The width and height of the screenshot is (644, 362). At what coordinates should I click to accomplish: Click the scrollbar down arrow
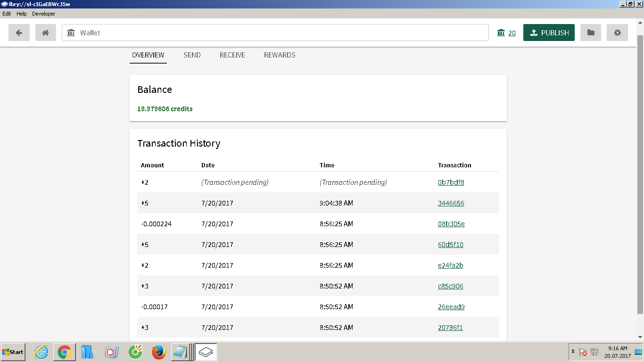[x=640, y=337]
